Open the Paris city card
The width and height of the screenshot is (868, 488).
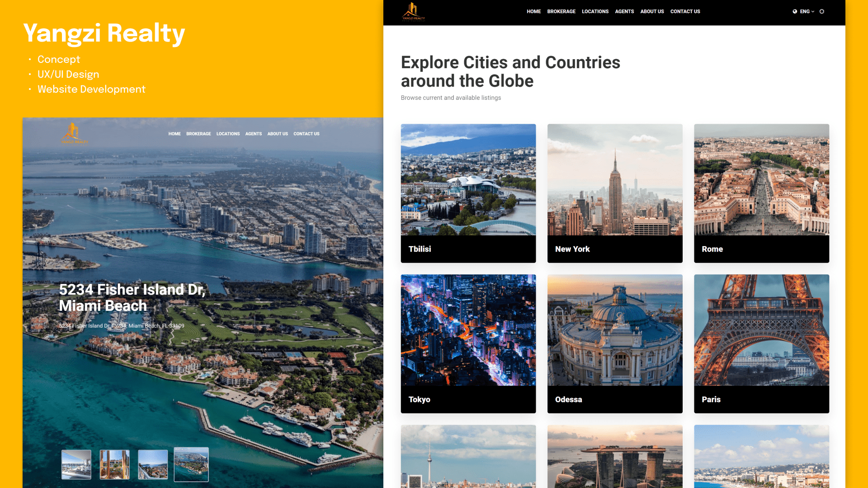click(761, 344)
